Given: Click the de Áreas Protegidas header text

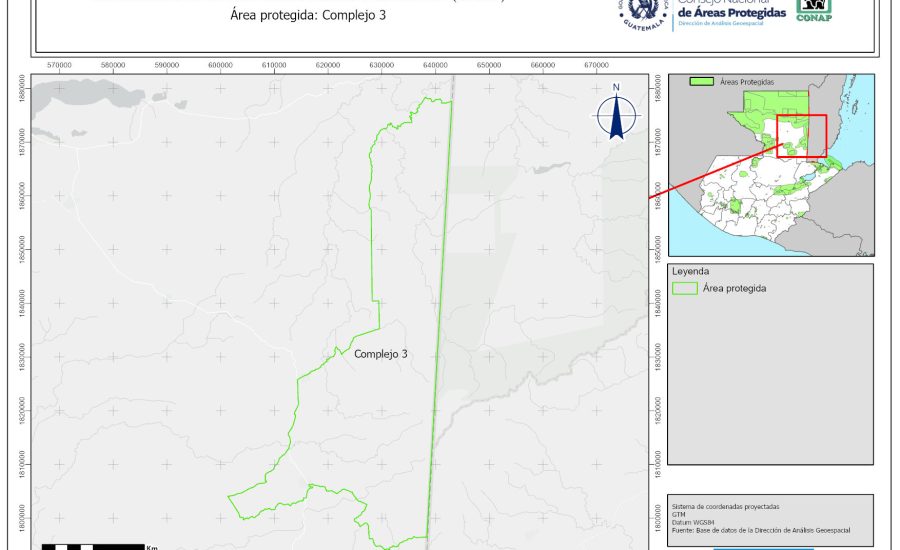Looking at the screenshot, I should point(731,13).
